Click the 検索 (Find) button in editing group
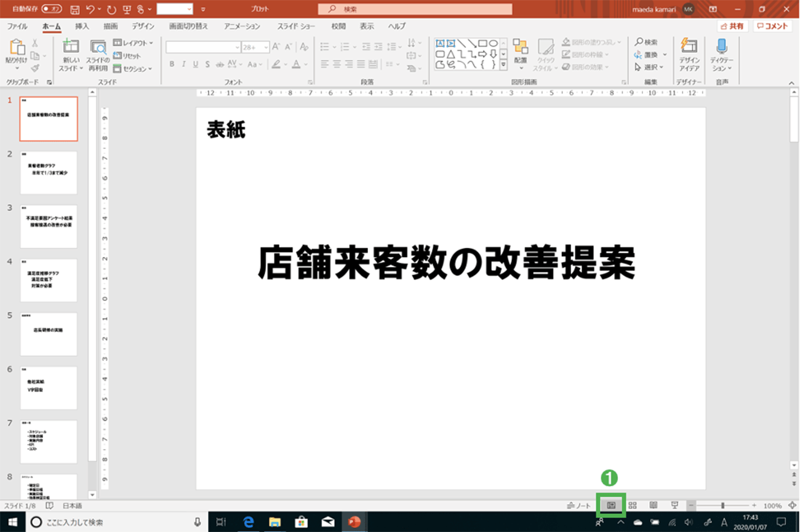Image resolution: width=800 pixels, height=532 pixels. (x=646, y=42)
